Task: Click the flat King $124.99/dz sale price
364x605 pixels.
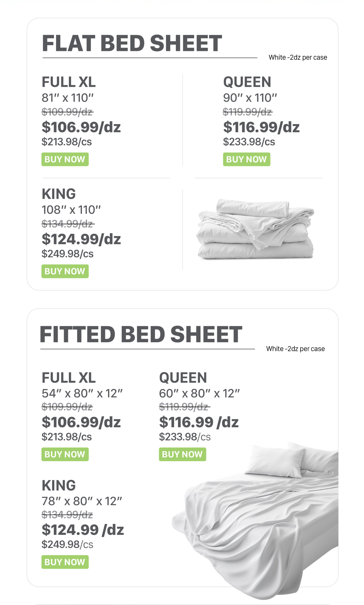Action: 81,239
